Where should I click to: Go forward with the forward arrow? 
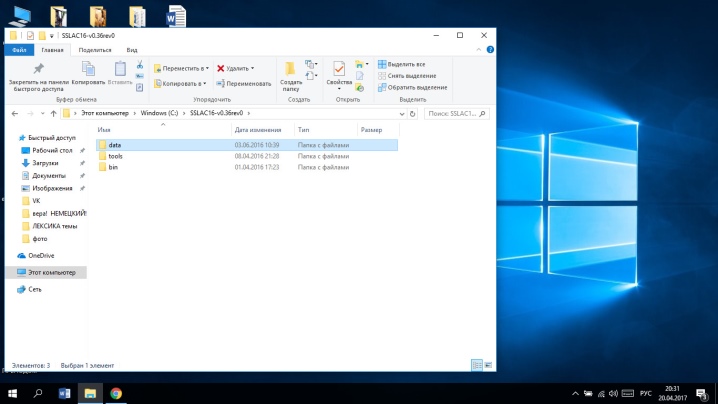[30, 114]
